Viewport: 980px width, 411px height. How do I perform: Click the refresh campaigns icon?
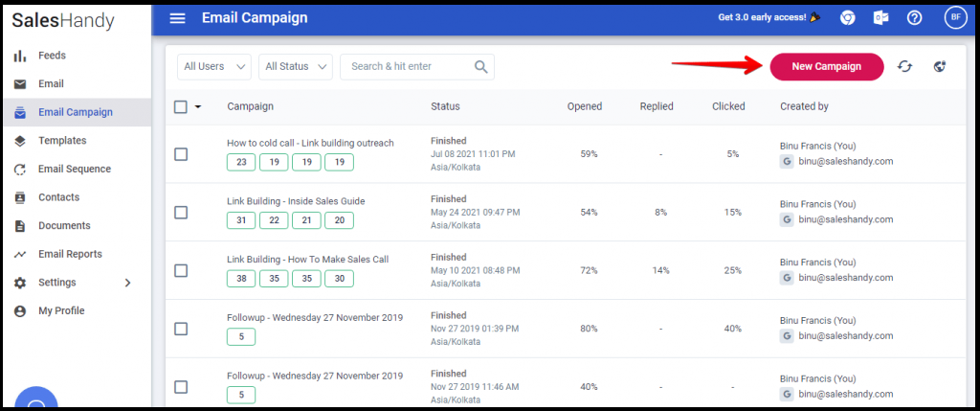[x=904, y=66]
